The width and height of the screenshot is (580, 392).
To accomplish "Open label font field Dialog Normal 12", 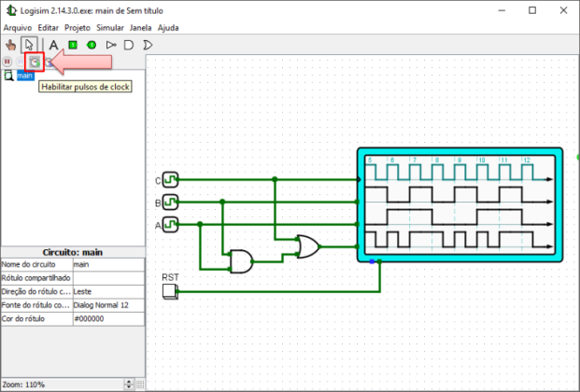I will click(107, 305).
